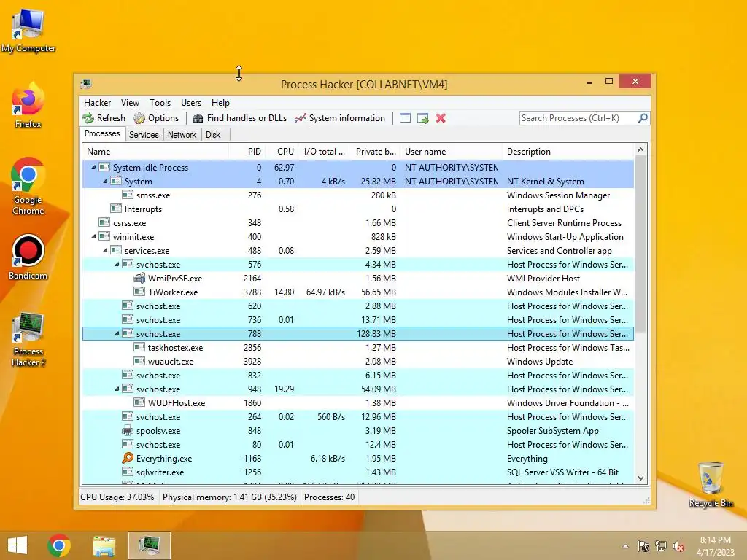The height and width of the screenshot is (560, 747).
Task: Select the WUDFHost.exe process row
Action: pos(358,402)
